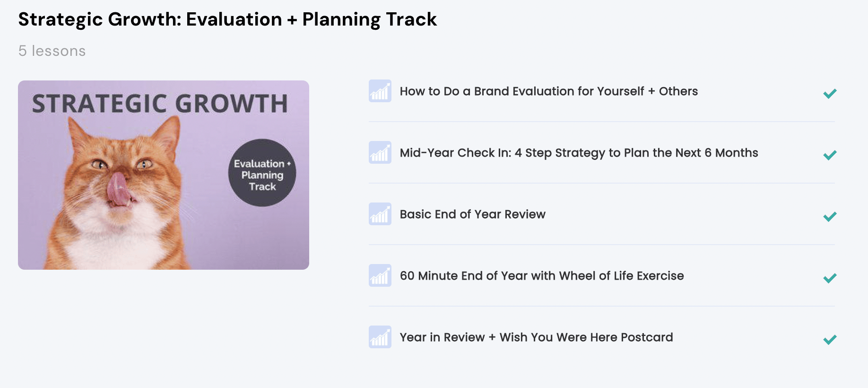
Task: Click checkmark for 60 Minute End of Year lesson
Action: coord(830,278)
